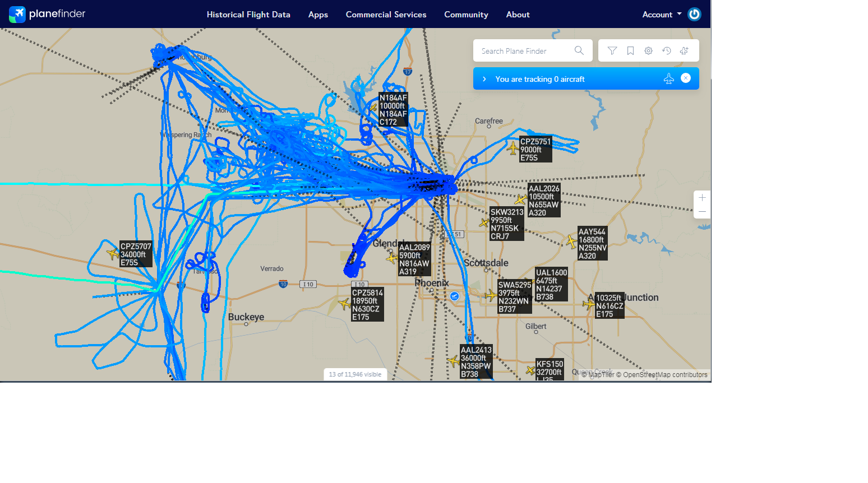Click the Verrado town label
The width and height of the screenshot is (868, 483).
point(272,269)
